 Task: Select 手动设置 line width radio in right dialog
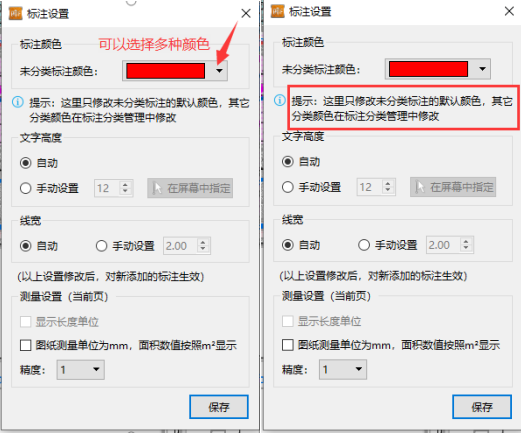pos(364,245)
